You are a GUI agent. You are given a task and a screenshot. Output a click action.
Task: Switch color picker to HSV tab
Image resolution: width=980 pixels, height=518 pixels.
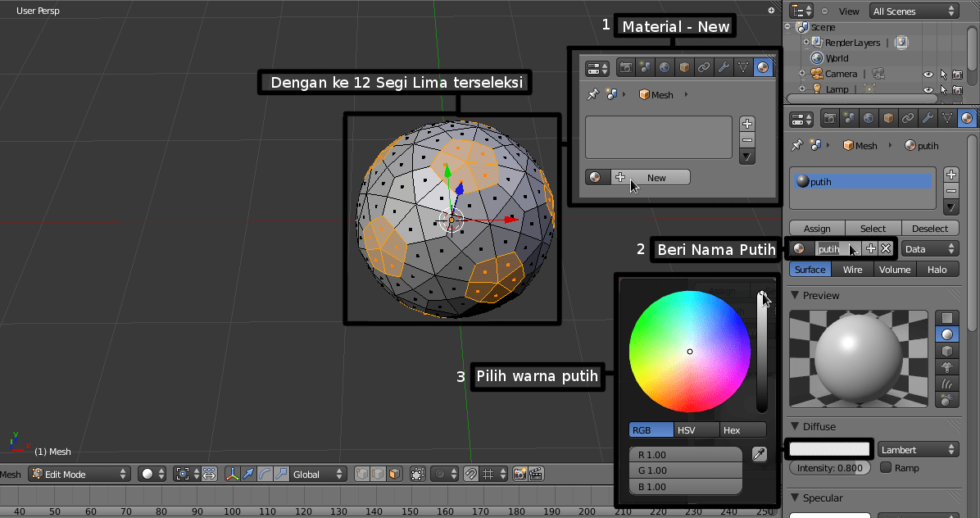click(696, 430)
